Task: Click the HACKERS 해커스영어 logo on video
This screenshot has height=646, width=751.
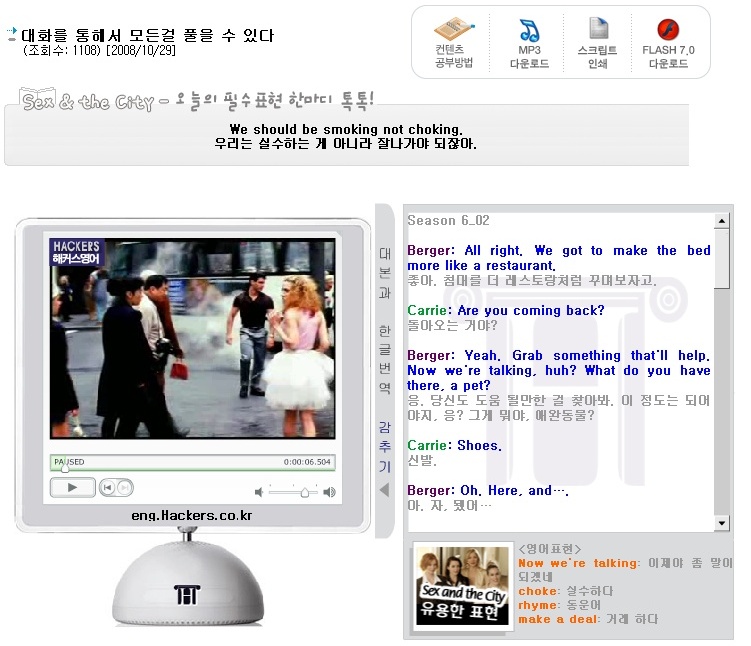Action: (76, 252)
